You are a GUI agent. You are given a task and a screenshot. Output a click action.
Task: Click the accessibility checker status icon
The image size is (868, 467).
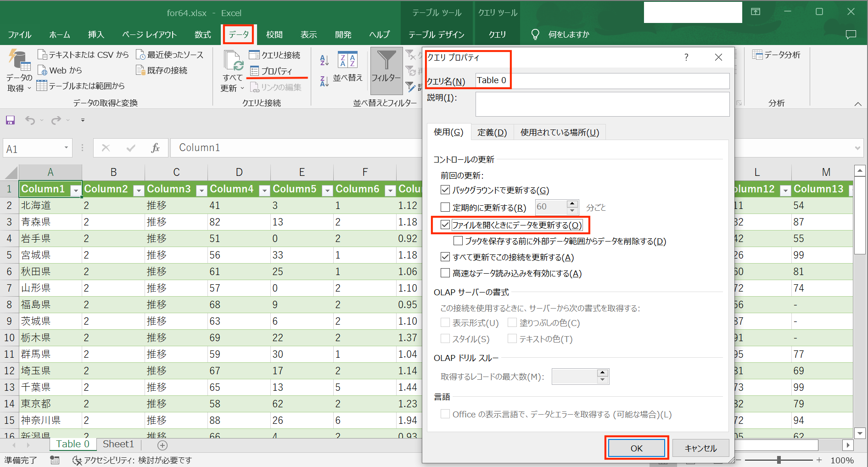tap(77, 460)
